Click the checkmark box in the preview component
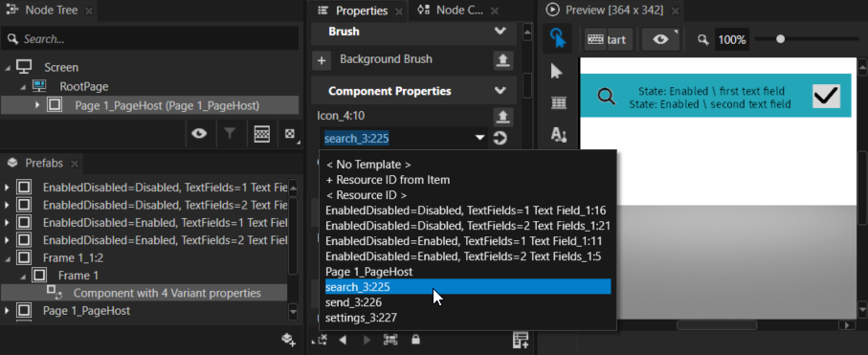This screenshot has height=355, width=868. pyautogui.click(x=826, y=97)
